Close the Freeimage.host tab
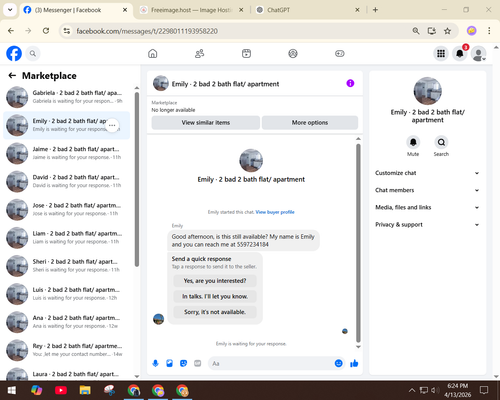Image resolution: width=500 pixels, height=400 pixels. tap(241, 10)
